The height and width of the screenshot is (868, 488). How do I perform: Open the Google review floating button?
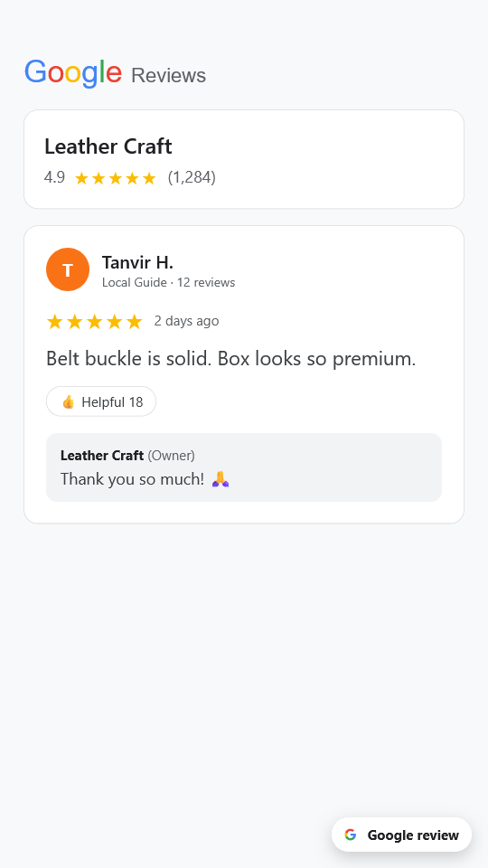tap(401, 835)
